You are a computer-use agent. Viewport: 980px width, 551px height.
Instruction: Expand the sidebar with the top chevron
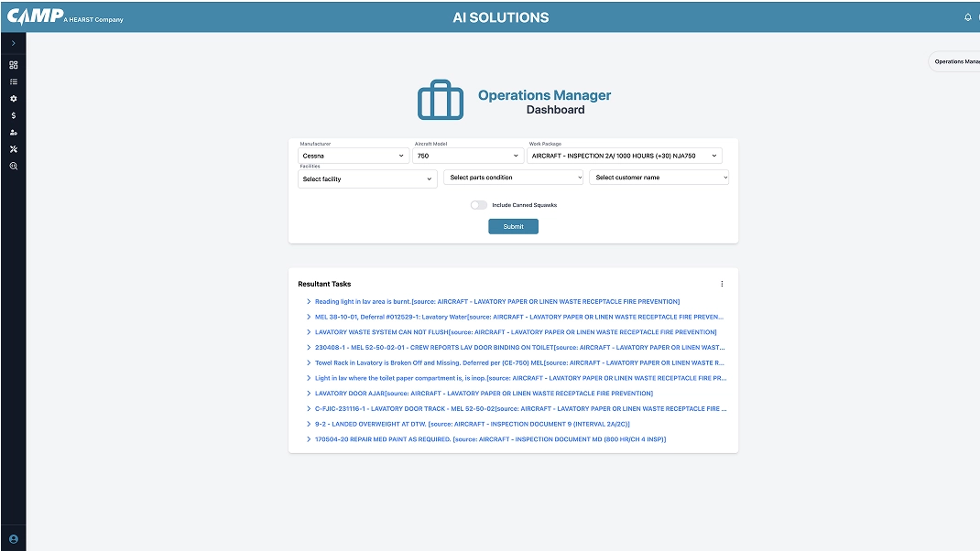(x=13, y=43)
